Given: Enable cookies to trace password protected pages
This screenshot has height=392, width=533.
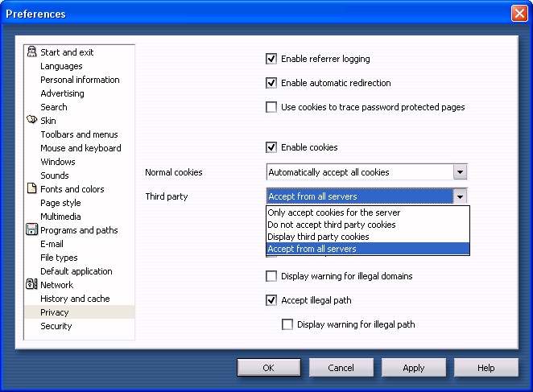Looking at the screenshot, I should click(271, 107).
